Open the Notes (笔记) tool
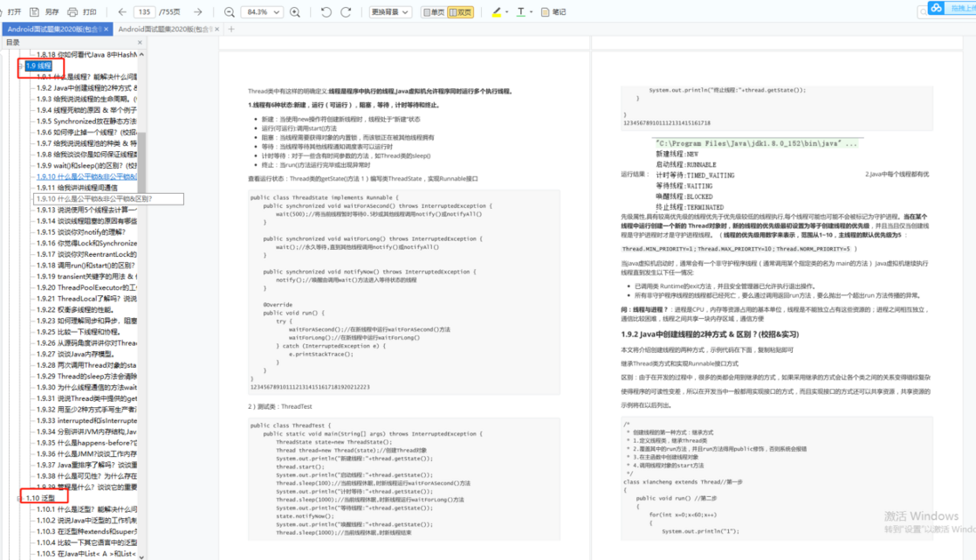The width and height of the screenshot is (976, 560). pyautogui.click(x=554, y=12)
